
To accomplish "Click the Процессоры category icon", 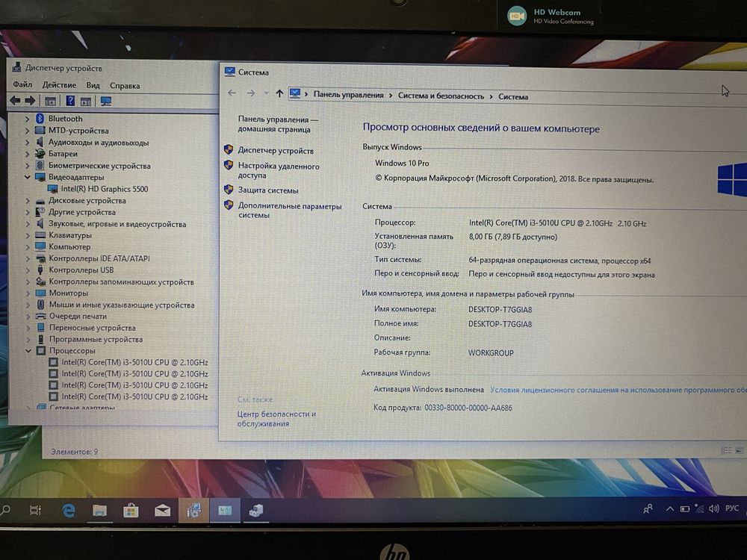I will (41, 350).
